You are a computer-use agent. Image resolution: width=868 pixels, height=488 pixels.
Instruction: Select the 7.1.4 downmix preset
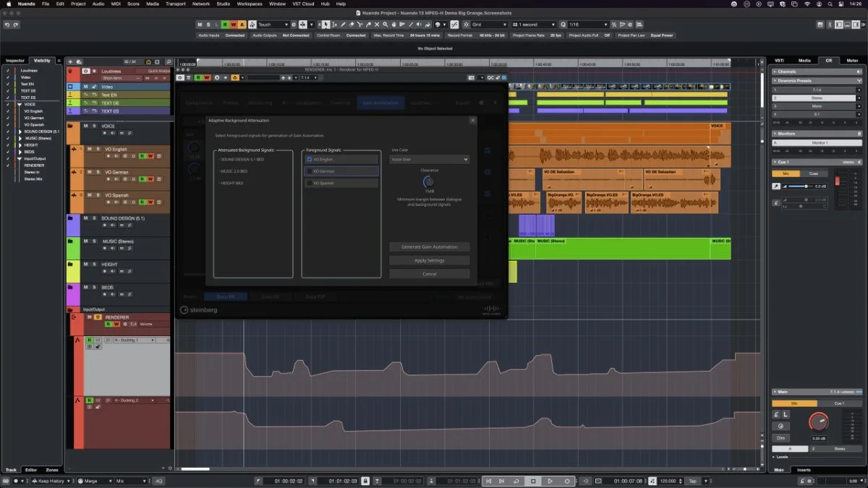click(x=816, y=90)
